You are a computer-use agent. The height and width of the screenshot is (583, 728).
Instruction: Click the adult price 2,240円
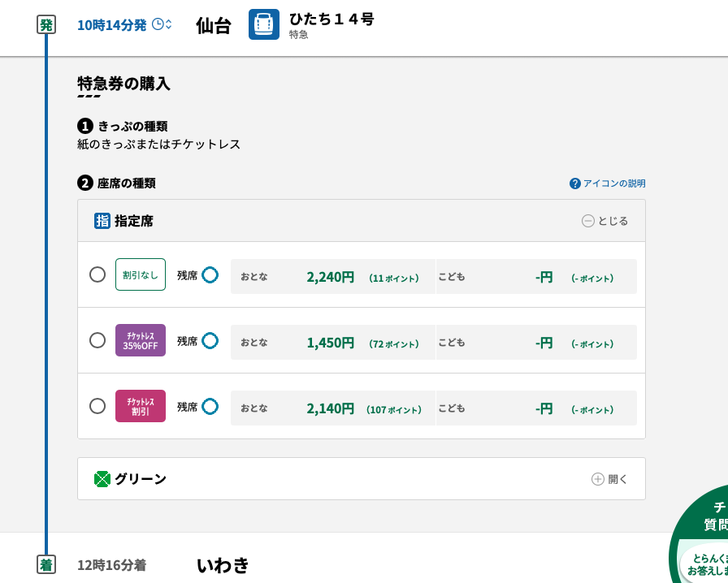point(330,277)
